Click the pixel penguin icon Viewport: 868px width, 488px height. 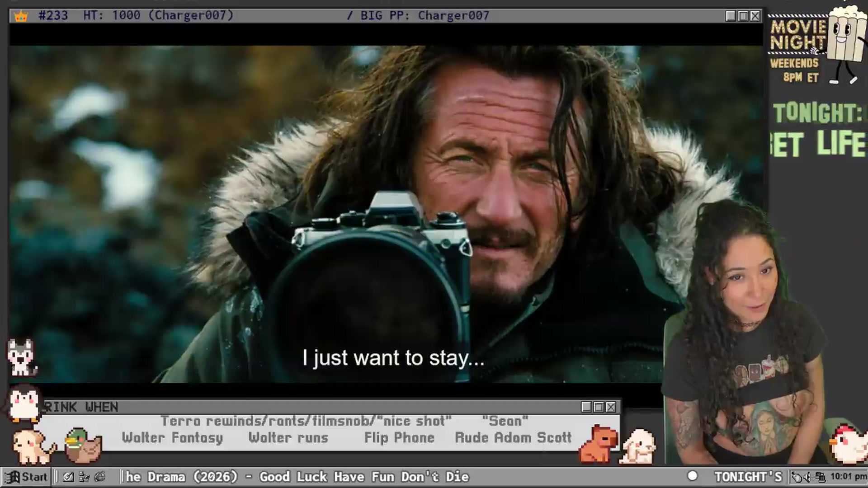click(24, 404)
